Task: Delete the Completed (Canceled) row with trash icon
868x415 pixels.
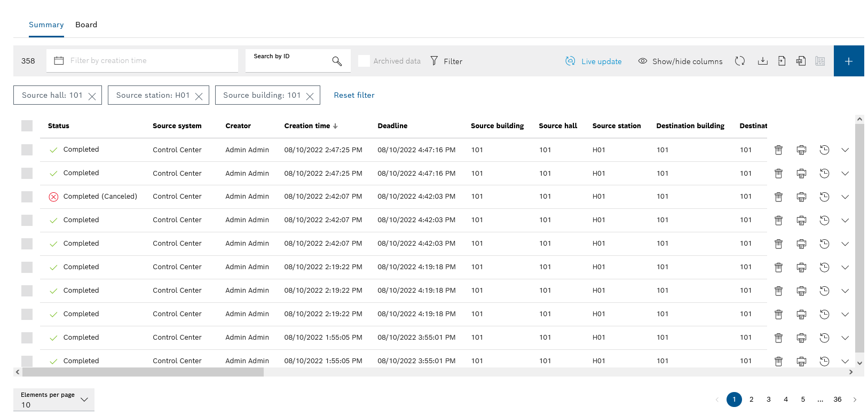Action: pyautogui.click(x=778, y=197)
